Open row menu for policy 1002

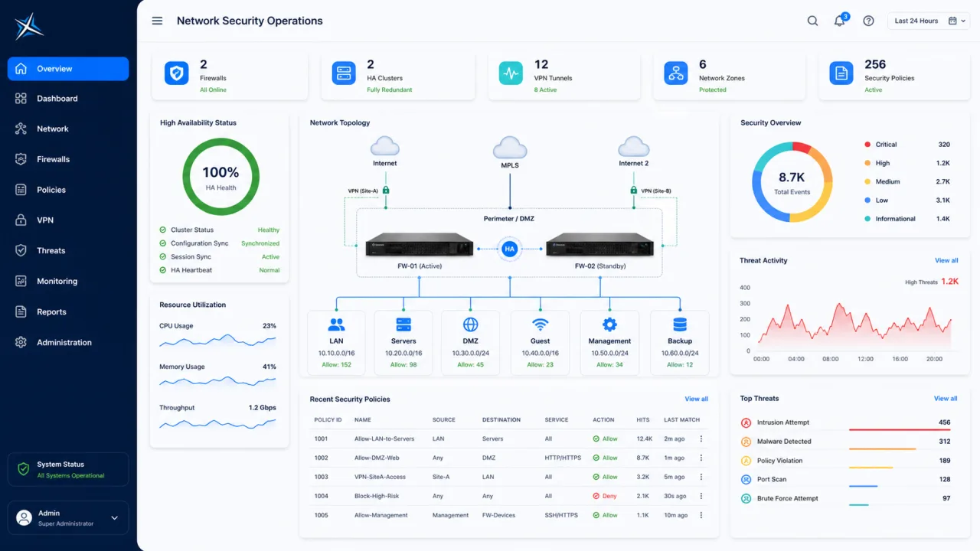click(x=701, y=458)
